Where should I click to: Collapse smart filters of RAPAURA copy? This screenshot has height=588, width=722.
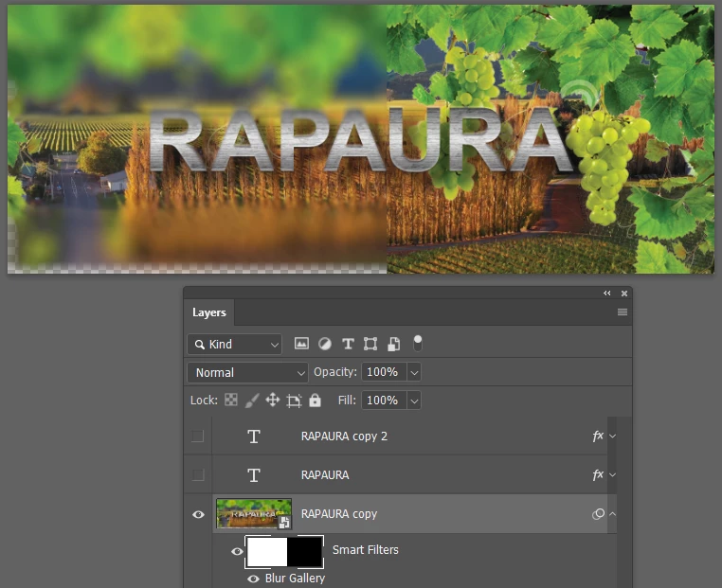[x=612, y=514]
